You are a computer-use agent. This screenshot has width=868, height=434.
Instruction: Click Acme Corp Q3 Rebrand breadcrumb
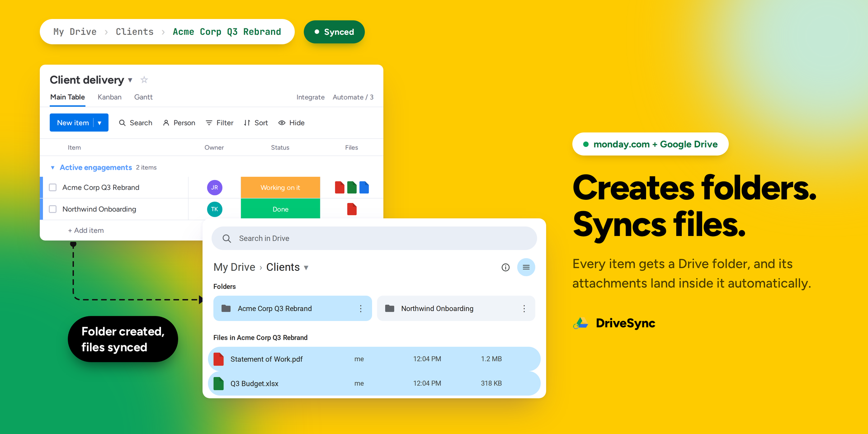click(x=227, y=32)
